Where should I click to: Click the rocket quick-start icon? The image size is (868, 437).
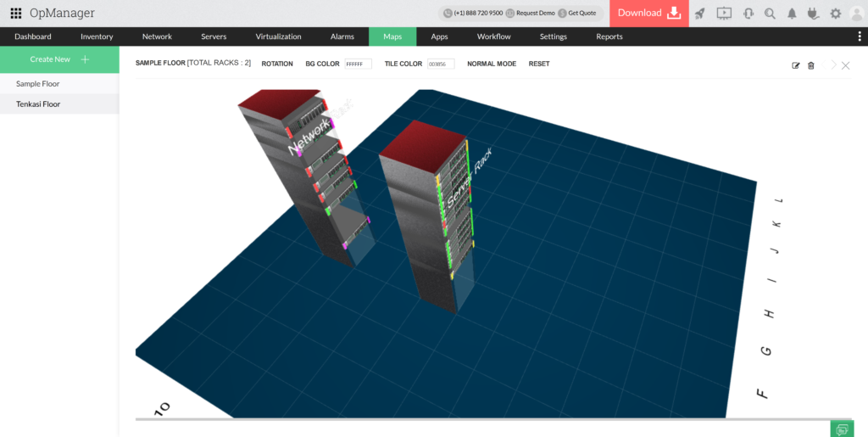699,14
